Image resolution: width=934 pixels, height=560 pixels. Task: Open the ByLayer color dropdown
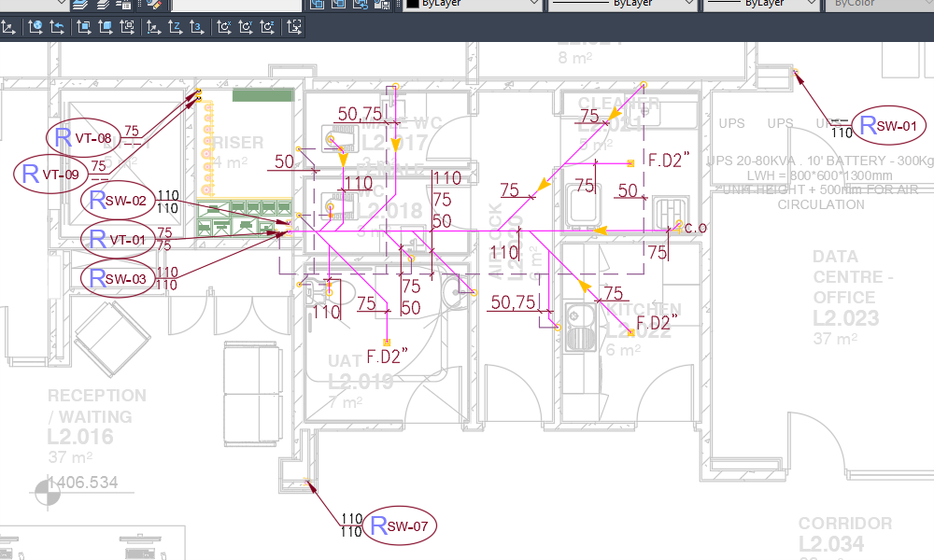(x=473, y=4)
